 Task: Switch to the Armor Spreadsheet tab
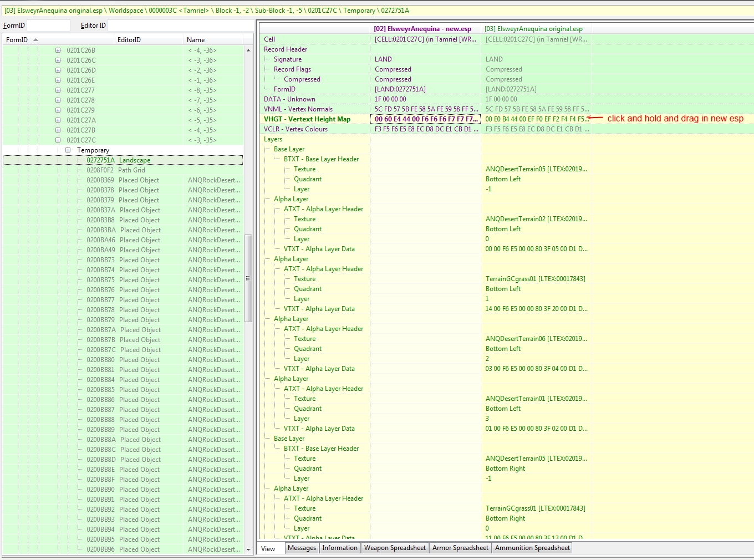tap(460, 548)
